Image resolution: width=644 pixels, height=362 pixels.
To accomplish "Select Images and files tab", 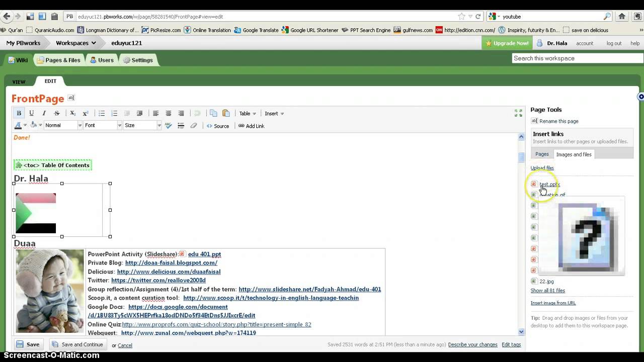I will pos(574,154).
